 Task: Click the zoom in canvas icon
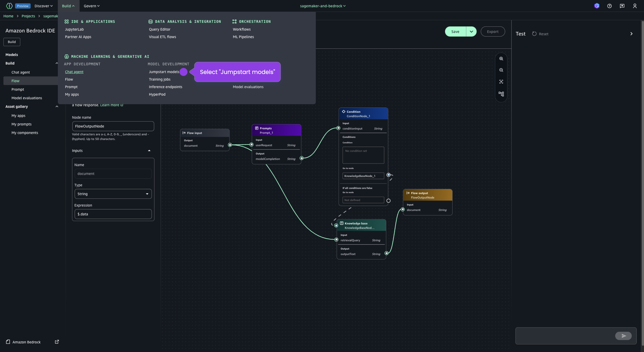pyautogui.click(x=501, y=59)
